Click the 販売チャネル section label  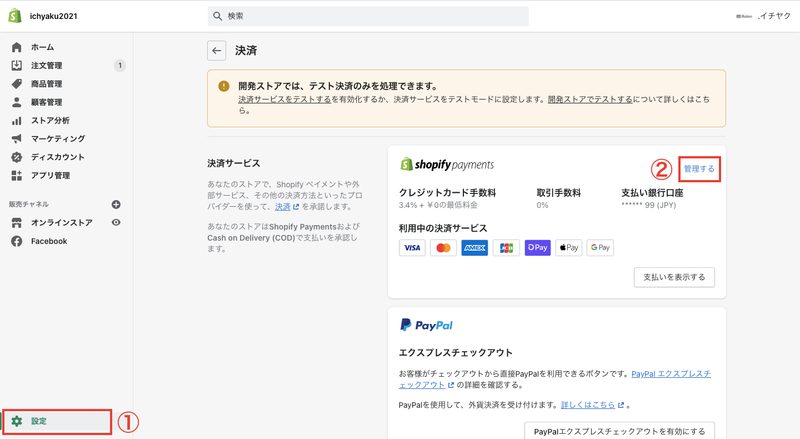pyautogui.click(x=29, y=204)
